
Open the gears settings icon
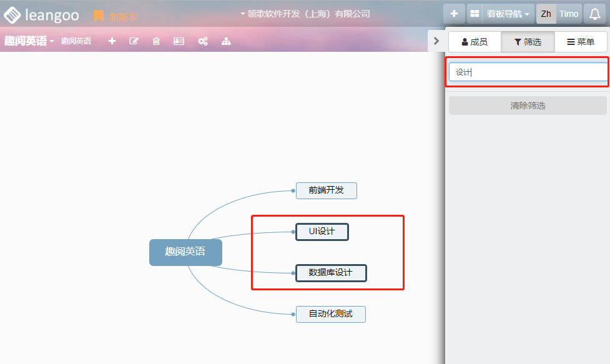click(x=202, y=41)
